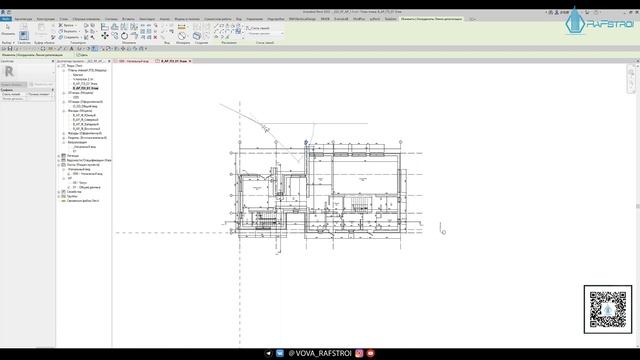
Task: Toggle Thin Lines in quick access toolbar
Action: (x=94, y=49)
